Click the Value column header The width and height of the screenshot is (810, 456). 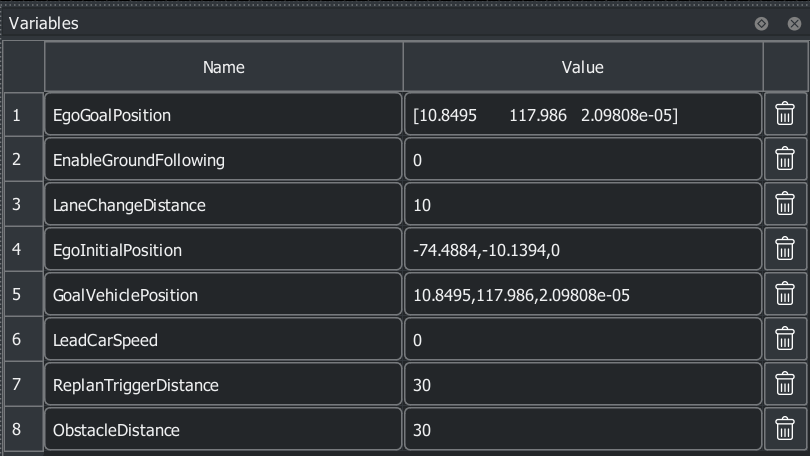[583, 68]
